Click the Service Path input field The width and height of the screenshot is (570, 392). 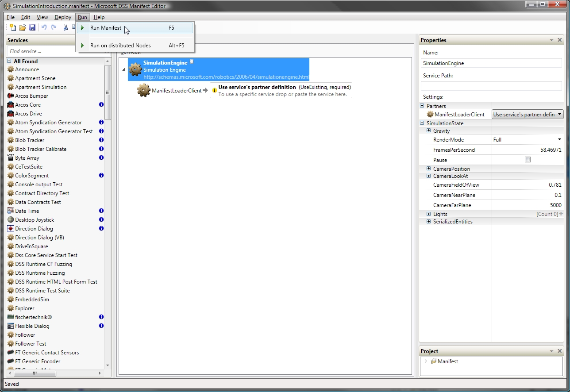click(x=491, y=86)
